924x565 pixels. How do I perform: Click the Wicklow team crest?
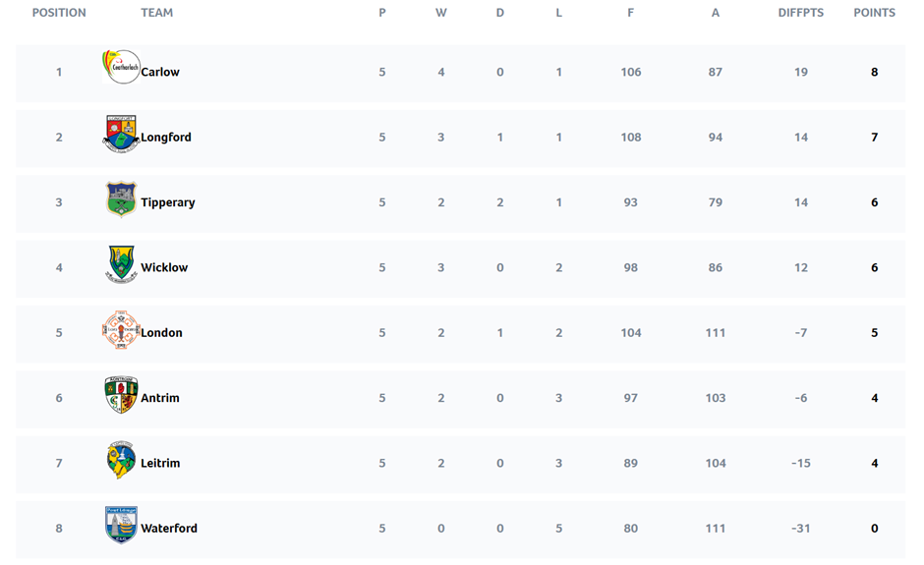pos(121,264)
